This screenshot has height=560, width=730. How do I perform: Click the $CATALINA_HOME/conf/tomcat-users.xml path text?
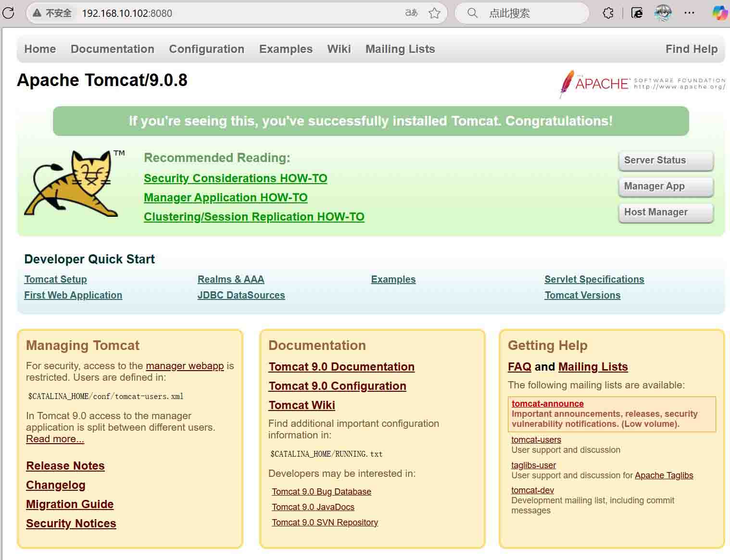[x=106, y=397]
